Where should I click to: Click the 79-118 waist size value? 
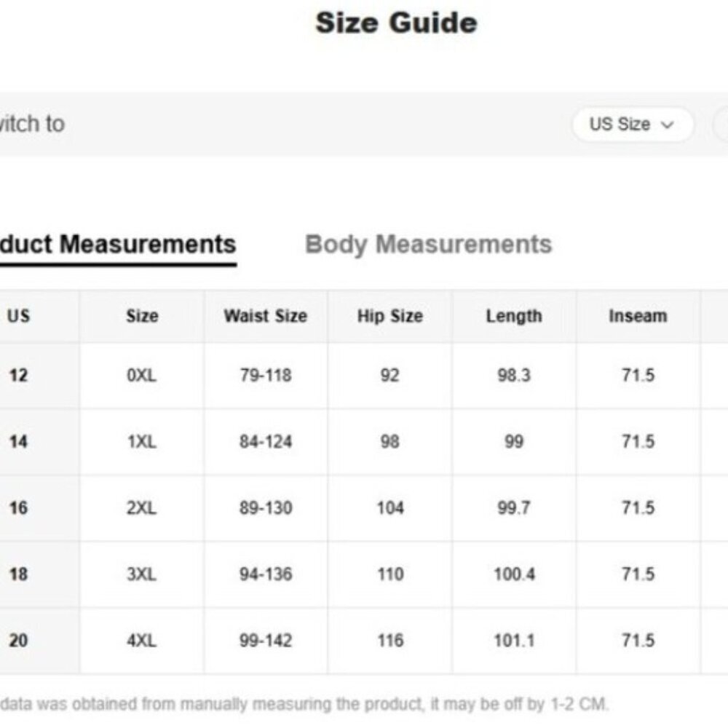pyautogui.click(x=266, y=375)
